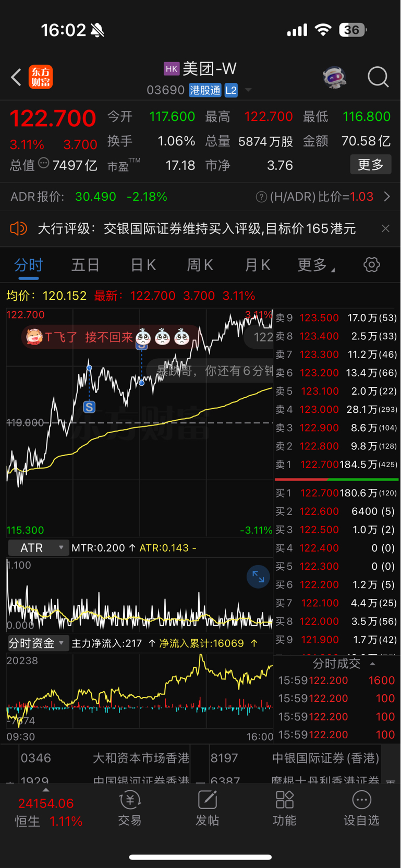Read the 大行评级 rating news banner
Image resolution: width=401 pixels, height=868 pixels.
pos(197,228)
